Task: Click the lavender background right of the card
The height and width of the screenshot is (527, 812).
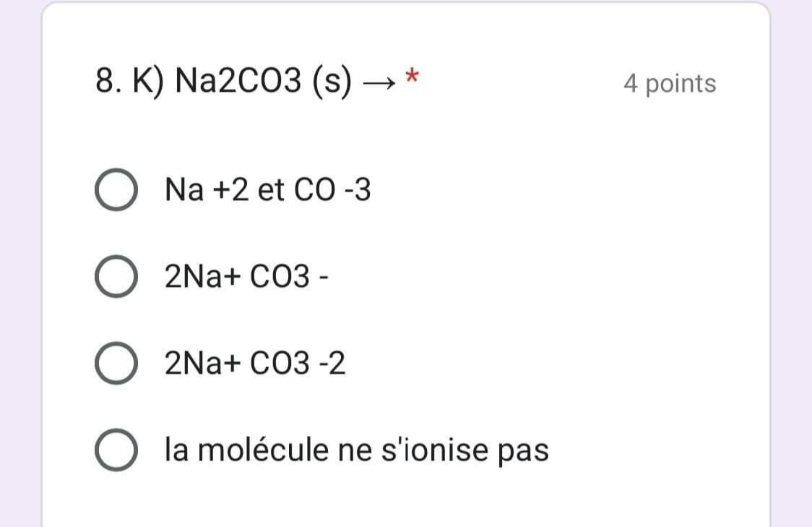Action: [x=791, y=289]
